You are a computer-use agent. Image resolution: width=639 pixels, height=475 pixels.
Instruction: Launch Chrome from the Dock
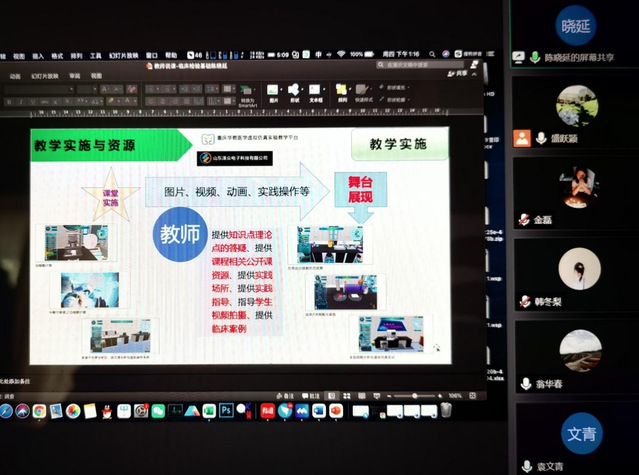pos(39,410)
